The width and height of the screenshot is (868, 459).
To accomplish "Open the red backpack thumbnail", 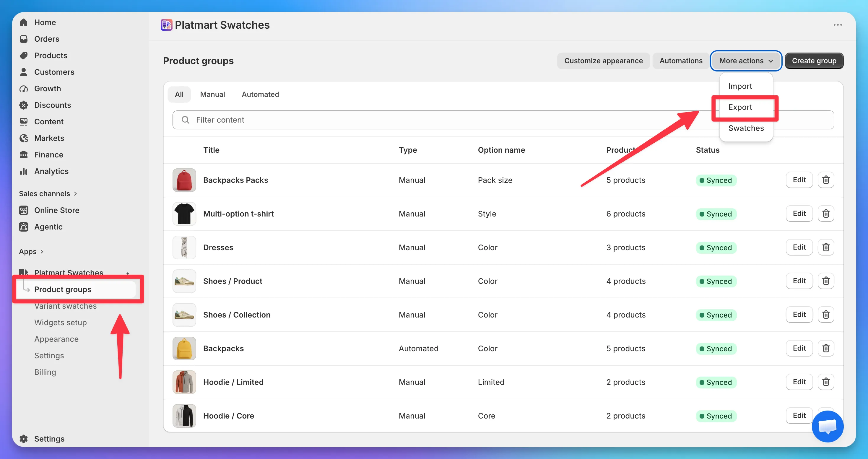I will pos(184,180).
